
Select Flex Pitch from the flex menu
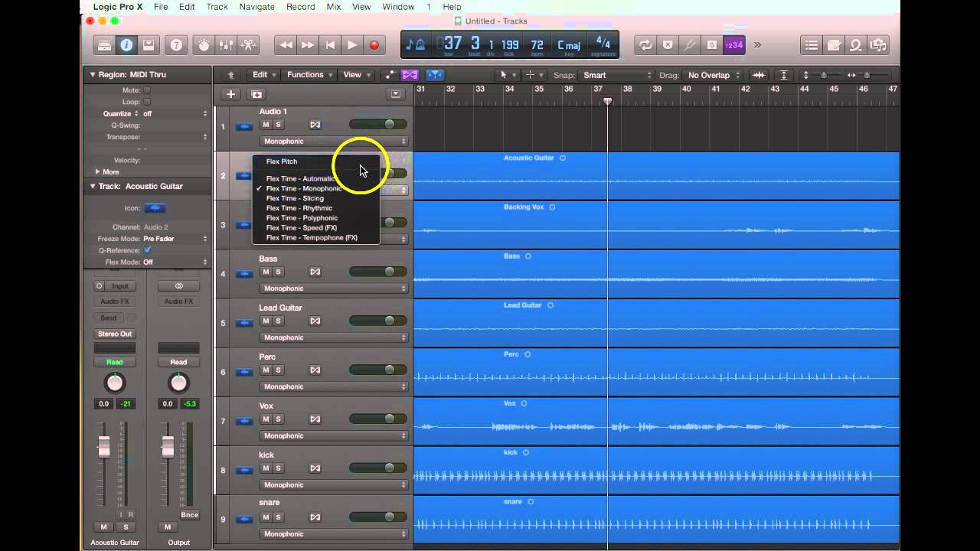(315, 161)
